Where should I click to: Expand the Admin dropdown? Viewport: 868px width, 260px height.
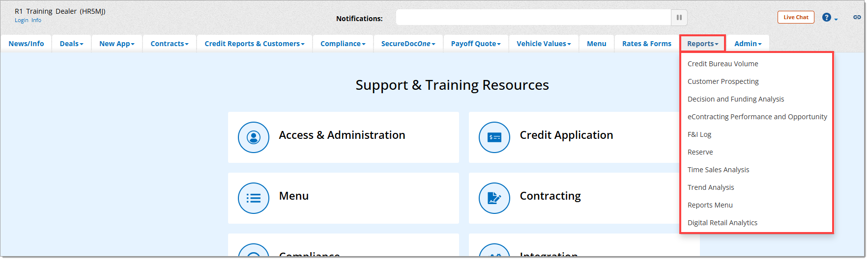click(x=748, y=44)
